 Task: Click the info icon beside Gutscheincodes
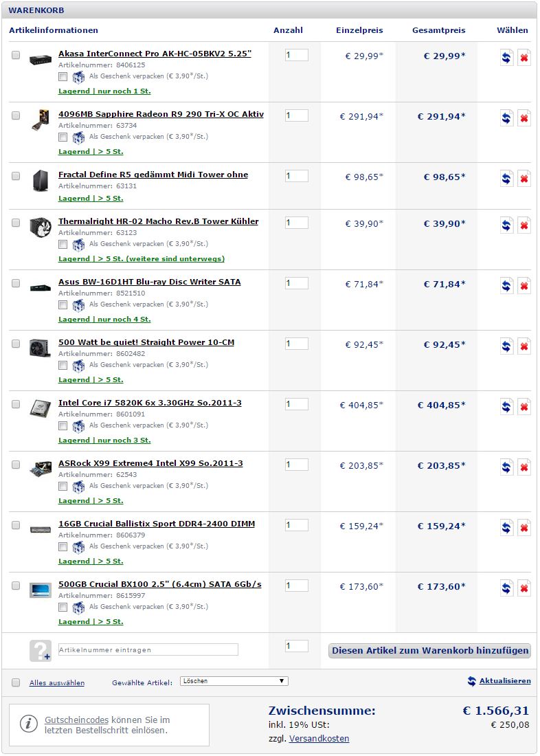coord(28,724)
